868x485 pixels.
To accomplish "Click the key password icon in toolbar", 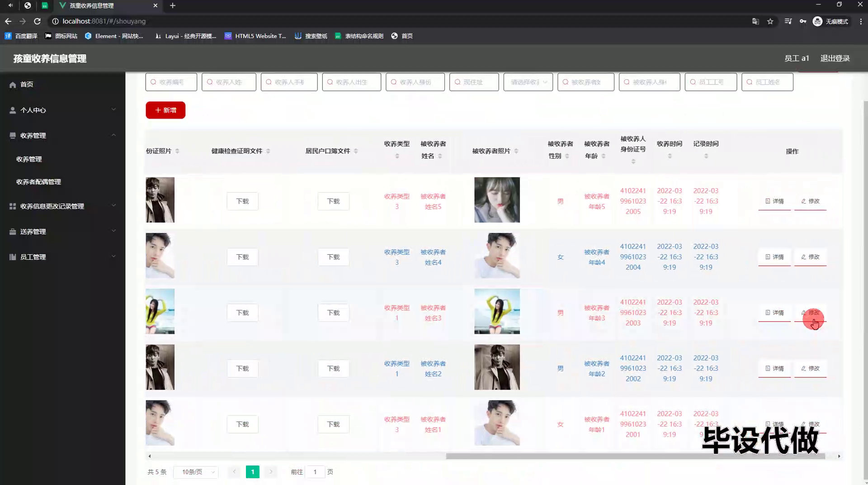I will point(803,21).
